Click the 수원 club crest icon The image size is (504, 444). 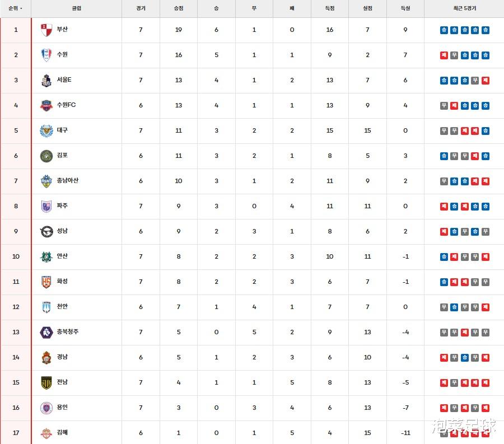(x=46, y=55)
